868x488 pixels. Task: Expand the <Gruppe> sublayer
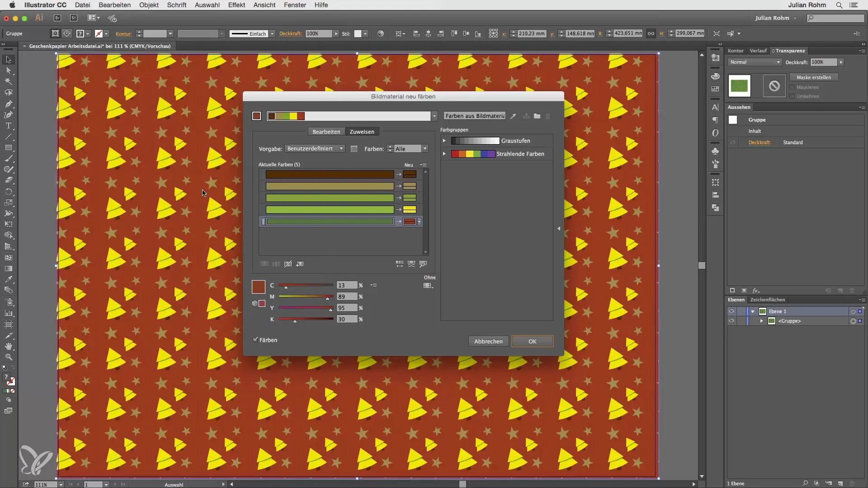tap(762, 321)
